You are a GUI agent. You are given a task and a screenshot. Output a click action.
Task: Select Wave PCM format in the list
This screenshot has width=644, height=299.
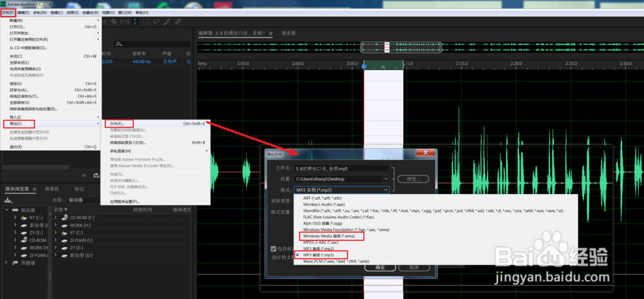[336, 261]
